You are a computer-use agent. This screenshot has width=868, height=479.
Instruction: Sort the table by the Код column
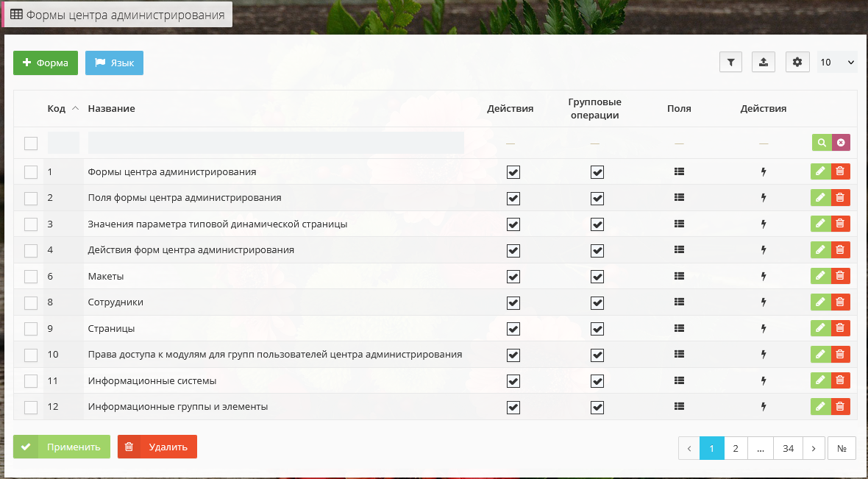coord(57,109)
